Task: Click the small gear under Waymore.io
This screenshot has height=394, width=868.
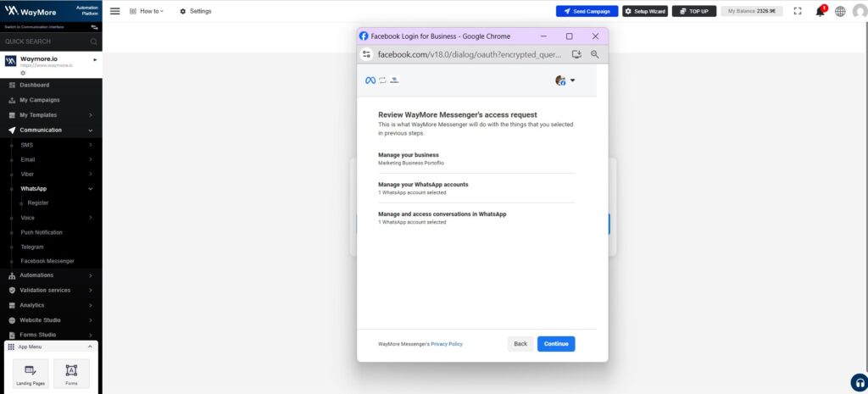Action: pyautogui.click(x=23, y=73)
